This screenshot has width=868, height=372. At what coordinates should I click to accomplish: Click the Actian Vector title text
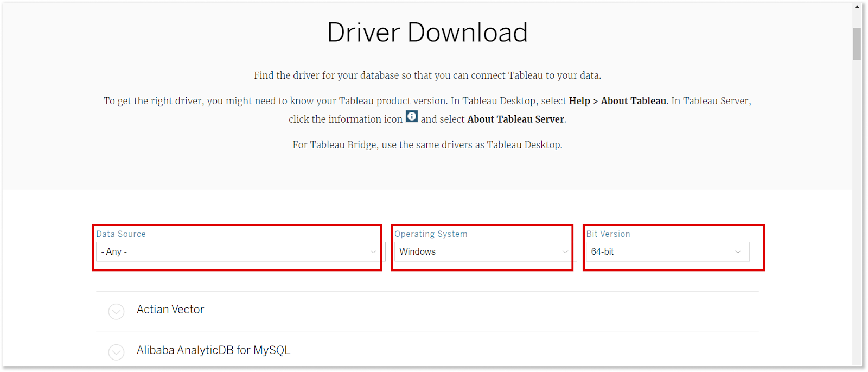coord(170,310)
